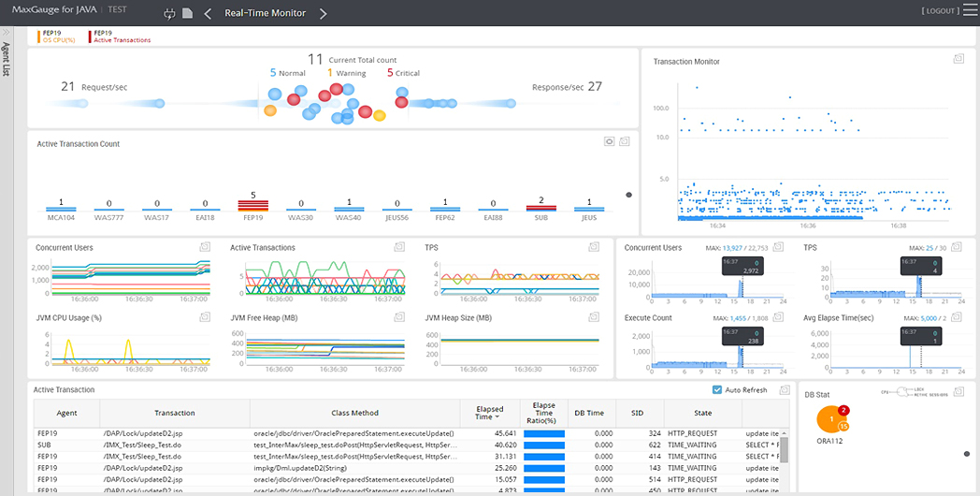The width and height of the screenshot is (980, 496).
Task: Go to next view with right chevron
Action: point(324,13)
